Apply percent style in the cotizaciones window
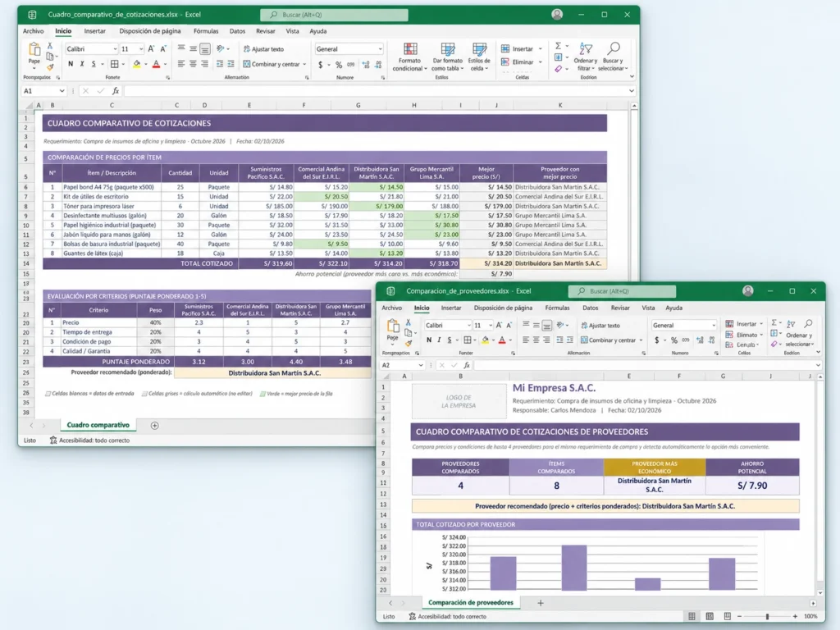Screen dimensions: 840x630 [x=339, y=65]
